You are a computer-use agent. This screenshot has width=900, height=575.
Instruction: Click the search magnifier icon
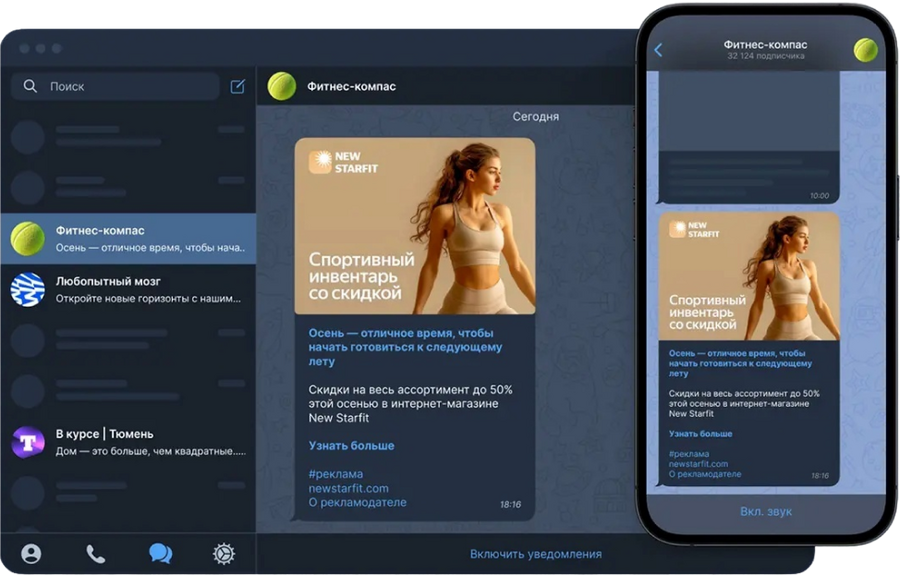30,86
